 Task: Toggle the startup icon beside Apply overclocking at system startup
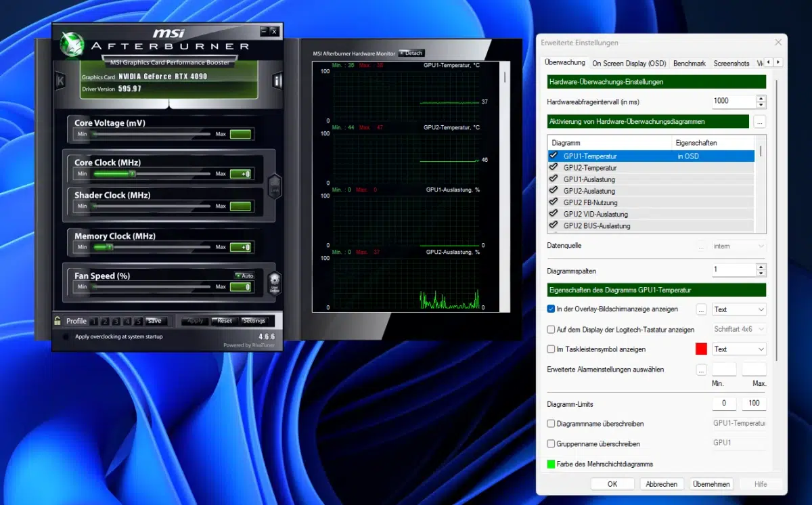66,336
